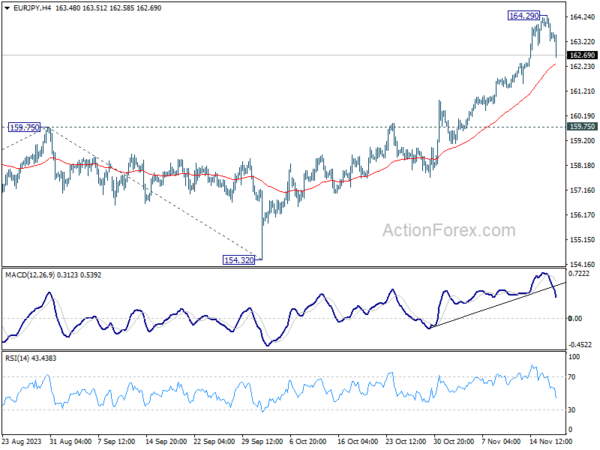Viewport: 600px width, 450px height.
Task: Click the 158.180 price axis value
Action: click(x=582, y=166)
